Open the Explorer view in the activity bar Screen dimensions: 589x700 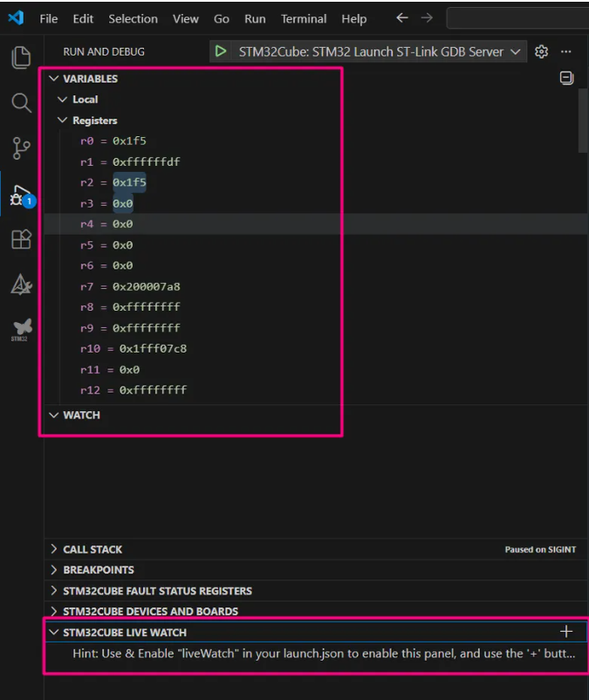click(x=21, y=57)
